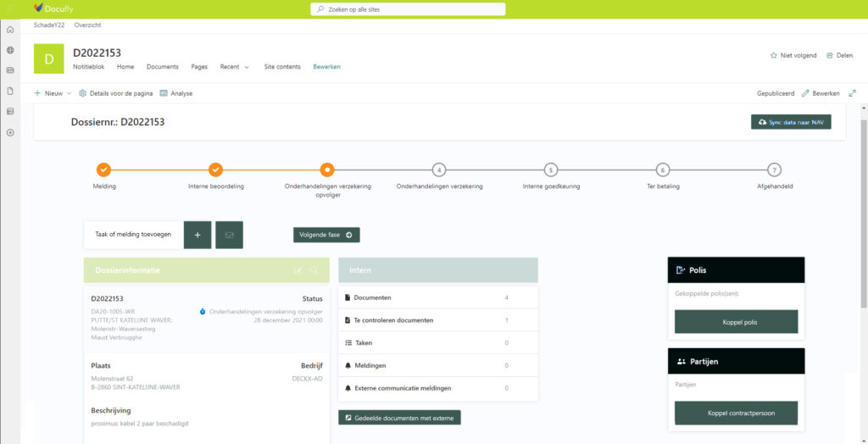Open the Documenten row in Intern
868x444 pixels.
(x=438, y=298)
